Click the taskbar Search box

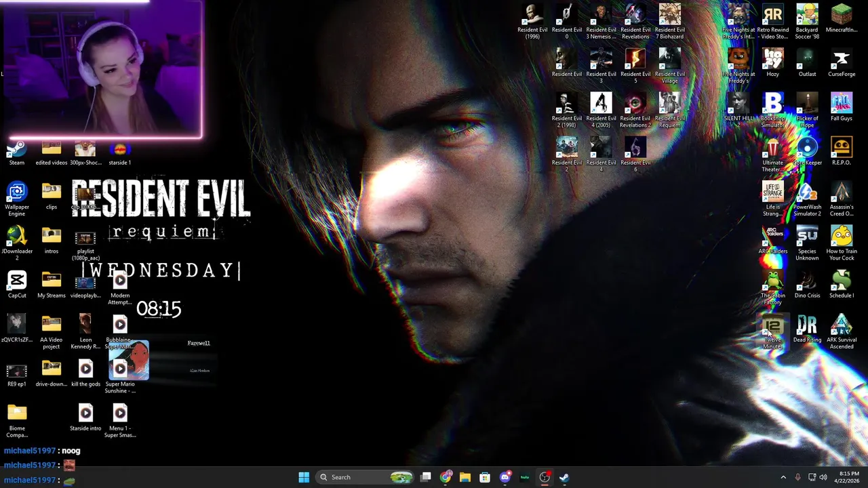click(x=365, y=477)
